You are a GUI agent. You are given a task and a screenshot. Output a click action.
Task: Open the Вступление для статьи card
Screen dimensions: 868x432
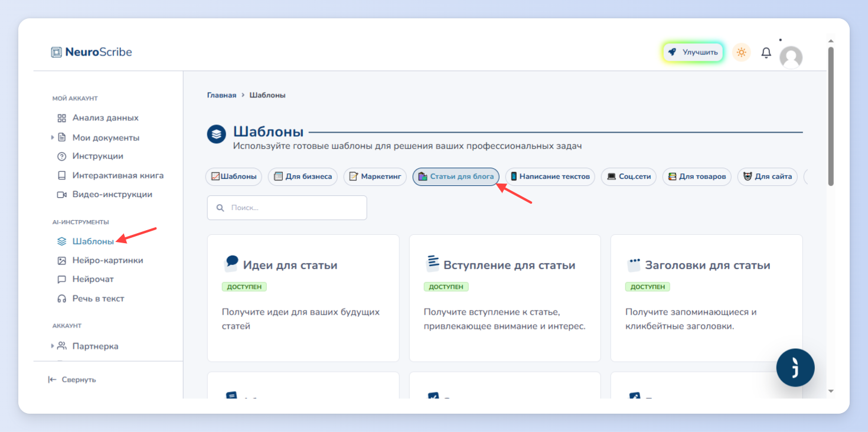click(x=505, y=298)
